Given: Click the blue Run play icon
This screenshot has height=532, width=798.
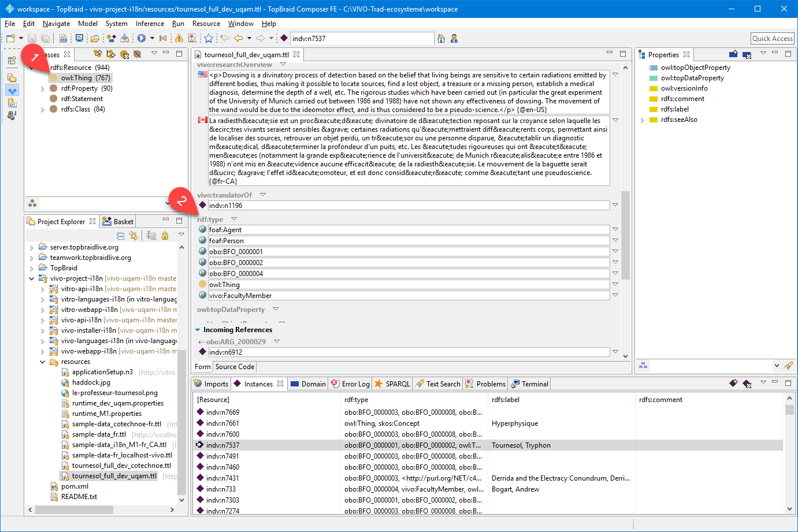Looking at the screenshot, I should tap(142, 38).
